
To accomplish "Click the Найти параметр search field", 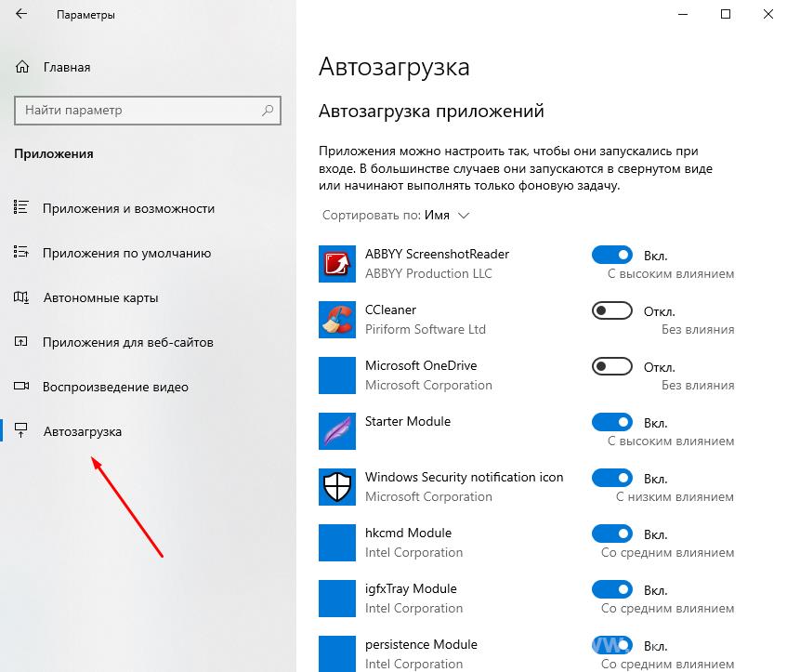I will (148, 111).
